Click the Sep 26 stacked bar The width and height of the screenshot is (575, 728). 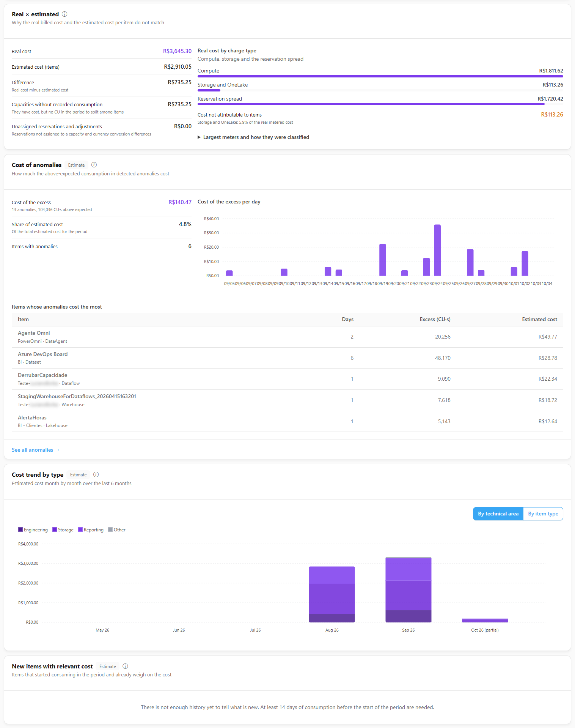408,589
